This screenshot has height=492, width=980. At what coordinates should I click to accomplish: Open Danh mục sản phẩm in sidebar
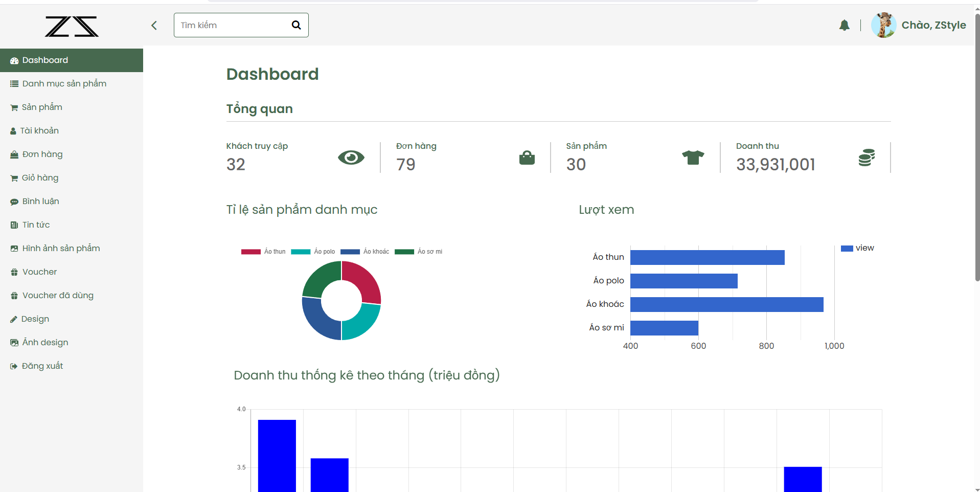(x=64, y=84)
